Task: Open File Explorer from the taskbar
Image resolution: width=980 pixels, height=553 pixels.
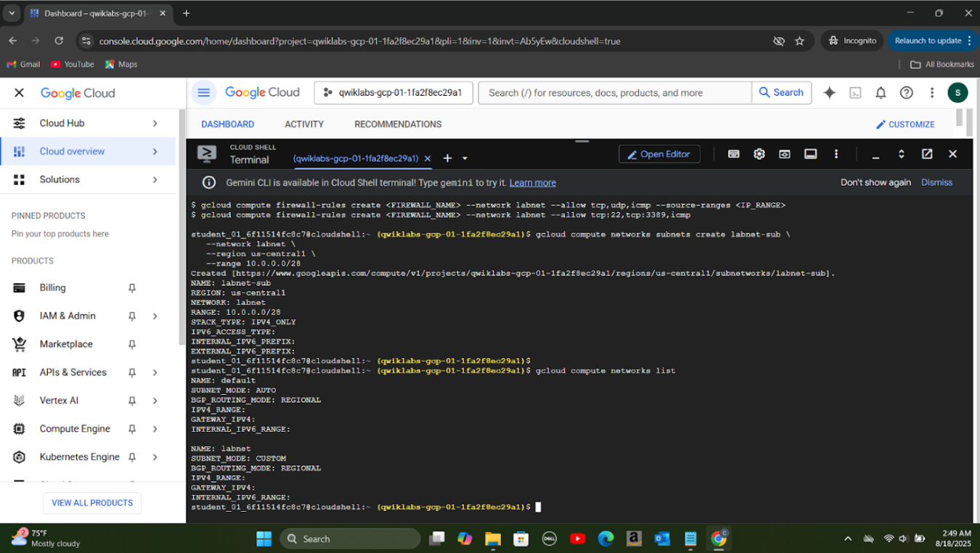Action: [493, 538]
